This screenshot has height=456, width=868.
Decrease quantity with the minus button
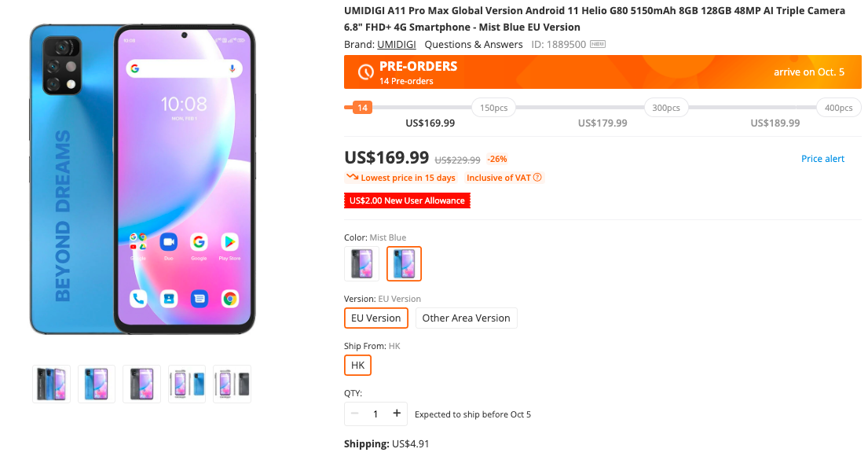355,414
